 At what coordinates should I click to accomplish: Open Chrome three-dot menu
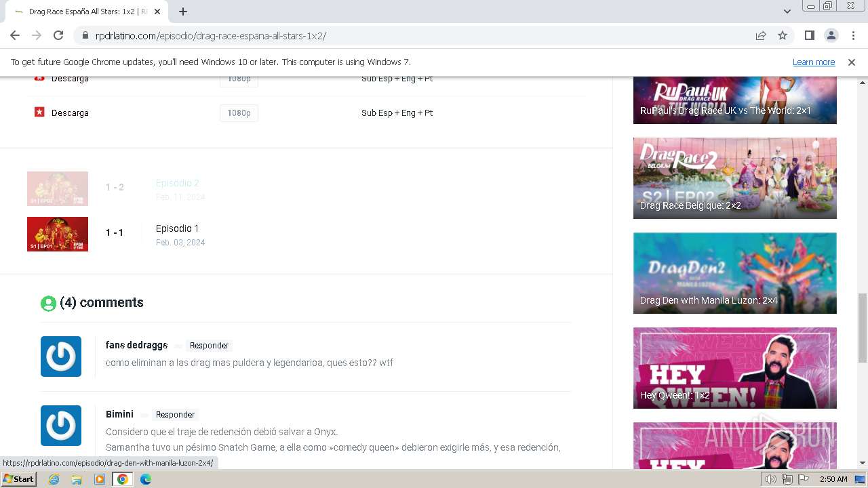point(852,35)
